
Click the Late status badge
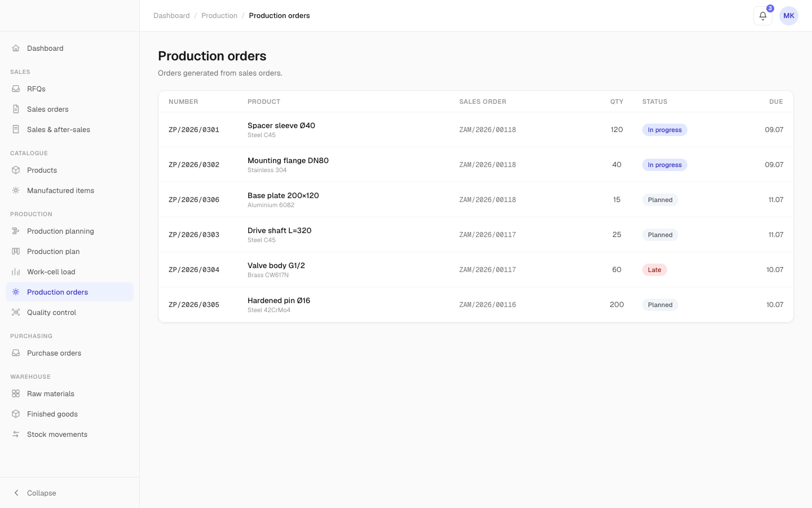pos(655,270)
